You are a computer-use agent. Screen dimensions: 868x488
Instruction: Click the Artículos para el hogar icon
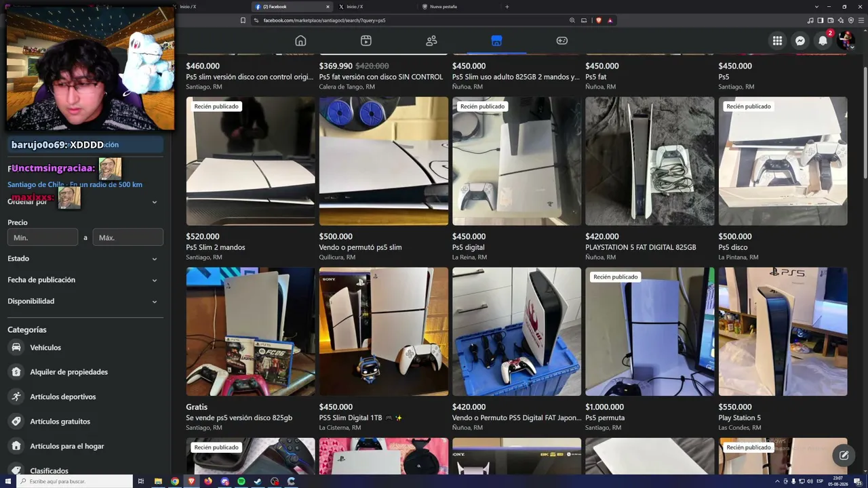(x=16, y=446)
